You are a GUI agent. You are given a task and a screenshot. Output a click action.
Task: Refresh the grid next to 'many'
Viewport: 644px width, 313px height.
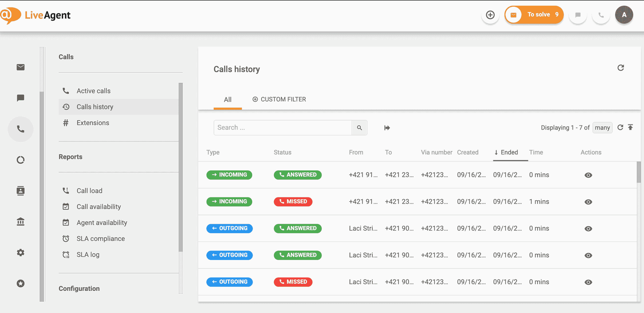tap(620, 127)
